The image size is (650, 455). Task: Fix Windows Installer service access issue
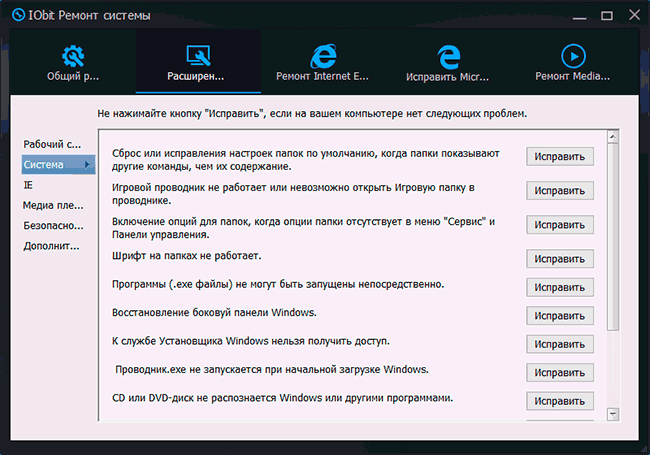coord(560,344)
